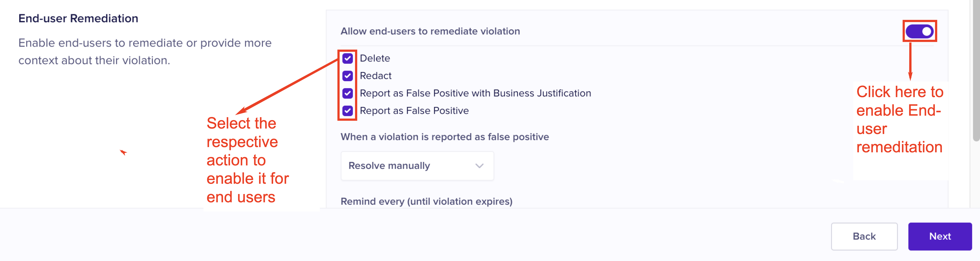Uncheck the Delete checkbox

click(347, 58)
